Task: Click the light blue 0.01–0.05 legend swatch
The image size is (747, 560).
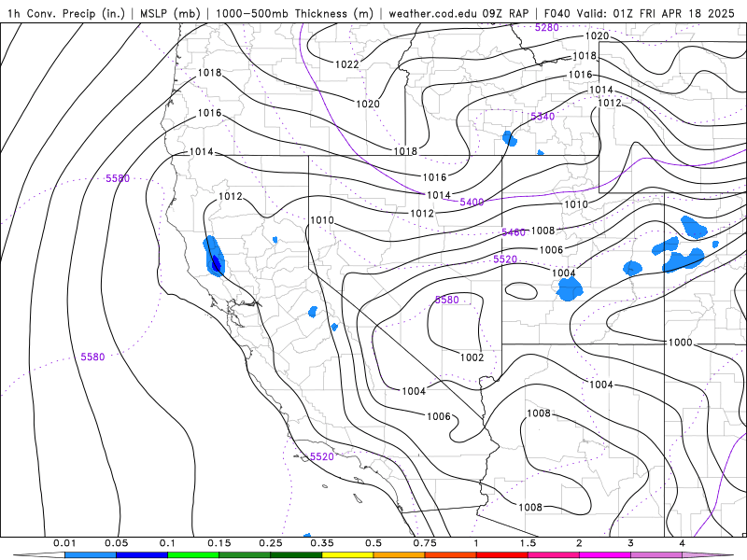Action: 91,555
